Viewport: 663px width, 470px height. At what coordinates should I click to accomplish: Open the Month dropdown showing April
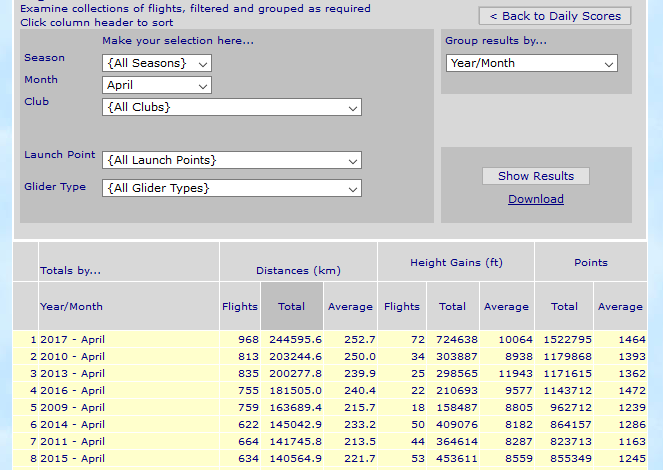157,85
